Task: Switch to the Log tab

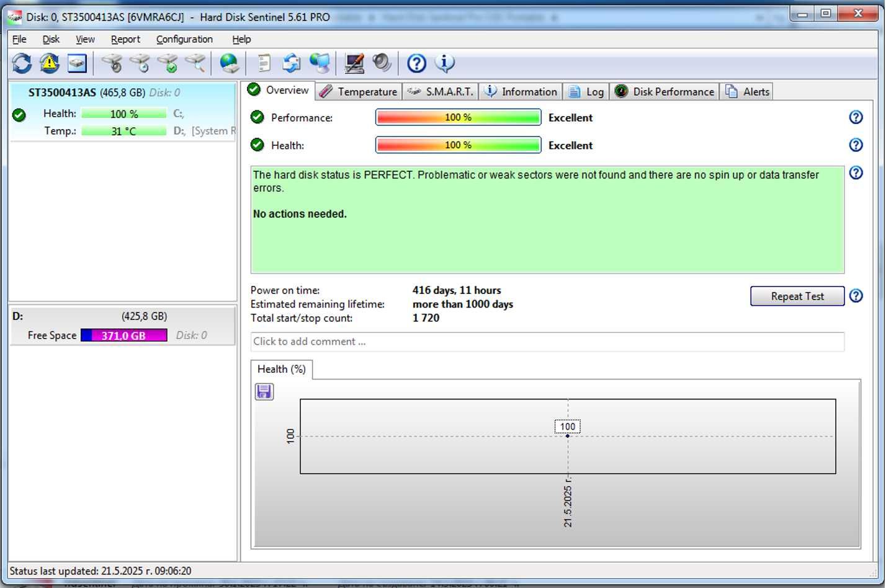Action: click(x=586, y=92)
